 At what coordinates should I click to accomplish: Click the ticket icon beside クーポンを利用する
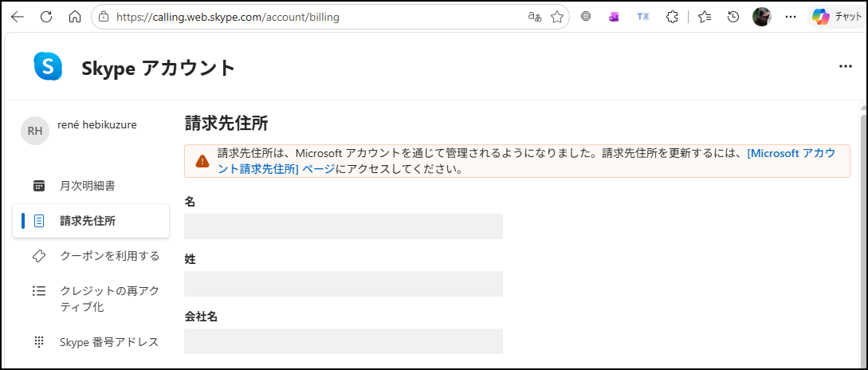click(39, 256)
